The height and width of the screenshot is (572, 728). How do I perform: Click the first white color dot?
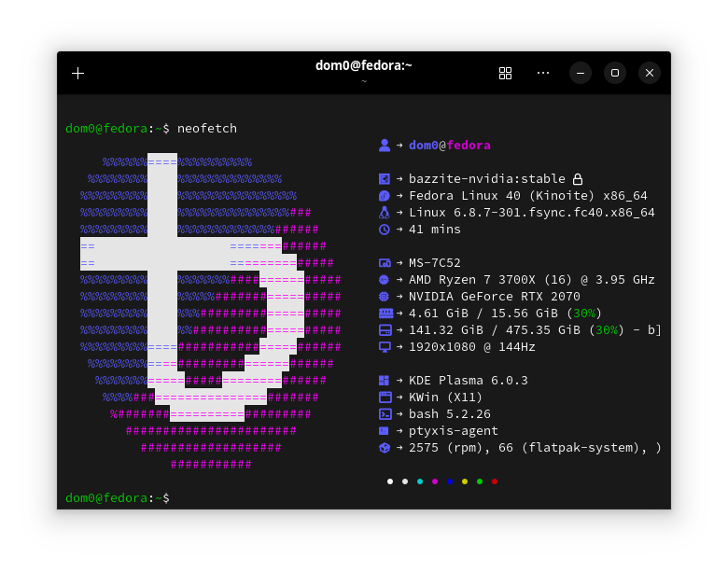[390, 481]
